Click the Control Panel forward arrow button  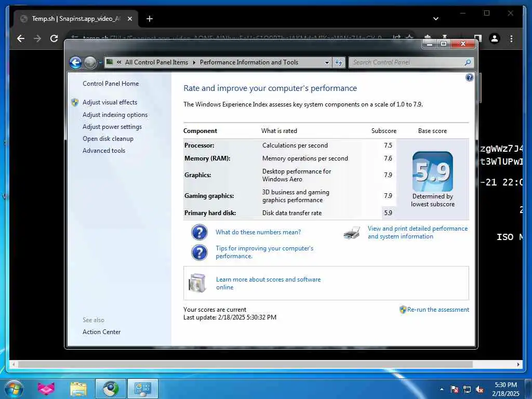(90, 62)
